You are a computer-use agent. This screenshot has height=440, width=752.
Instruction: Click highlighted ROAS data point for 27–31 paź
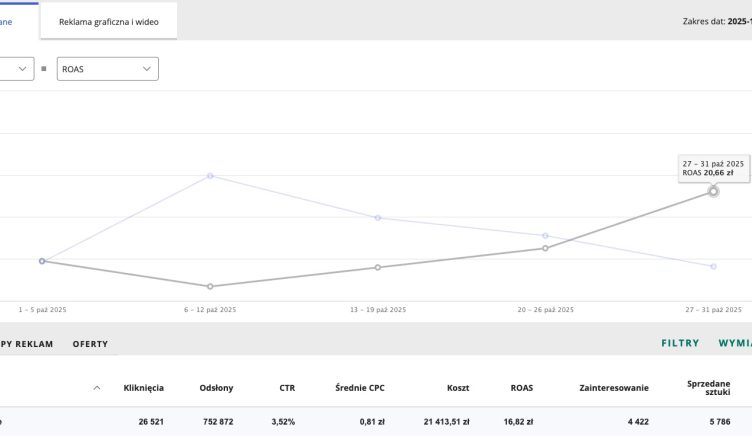tap(713, 191)
